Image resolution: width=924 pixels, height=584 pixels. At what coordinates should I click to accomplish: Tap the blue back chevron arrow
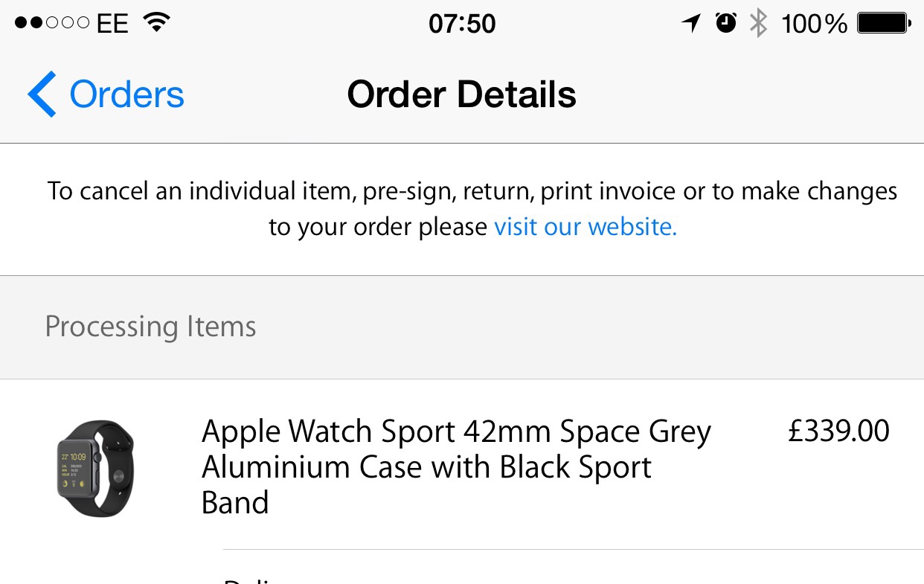click(42, 94)
